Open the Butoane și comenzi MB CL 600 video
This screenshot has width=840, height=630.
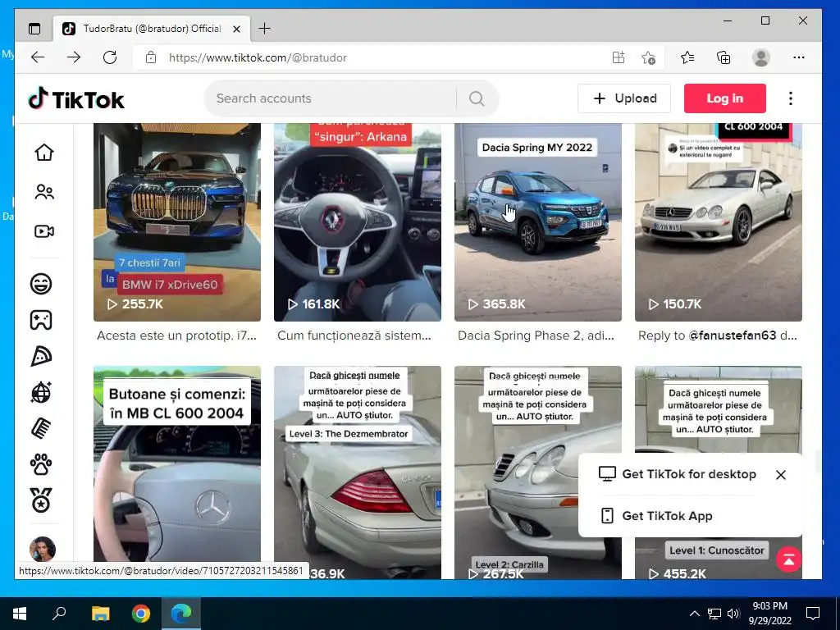[x=177, y=465]
